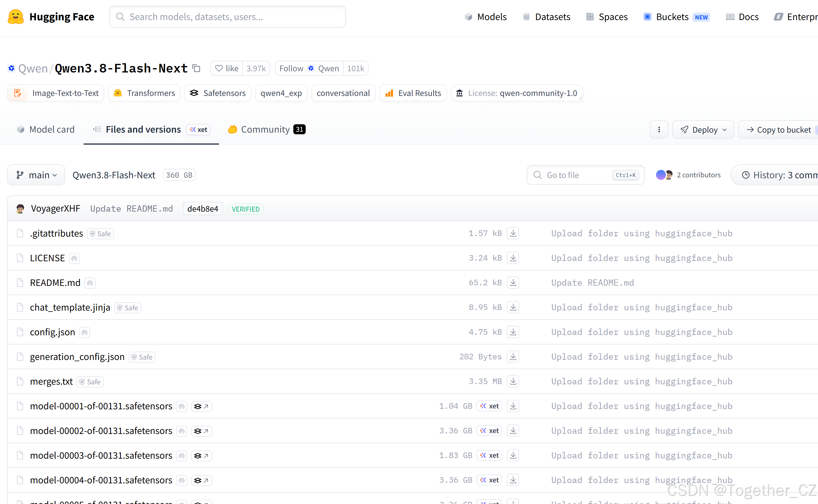Open safetensors viewer for model-00004 file

(x=201, y=480)
